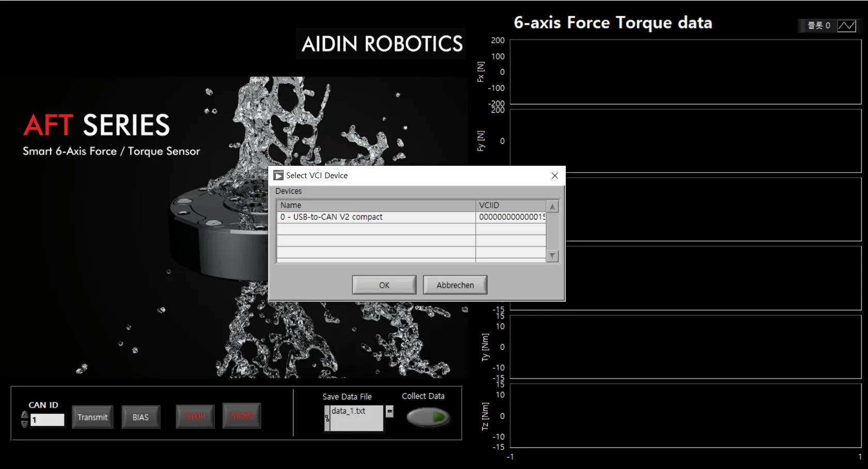Image resolution: width=868 pixels, height=469 pixels.
Task: Click the Transmit button
Action: tap(92, 417)
